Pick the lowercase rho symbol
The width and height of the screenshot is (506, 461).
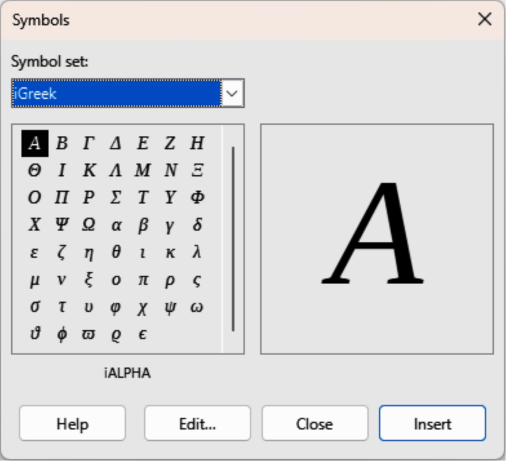coord(170,280)
